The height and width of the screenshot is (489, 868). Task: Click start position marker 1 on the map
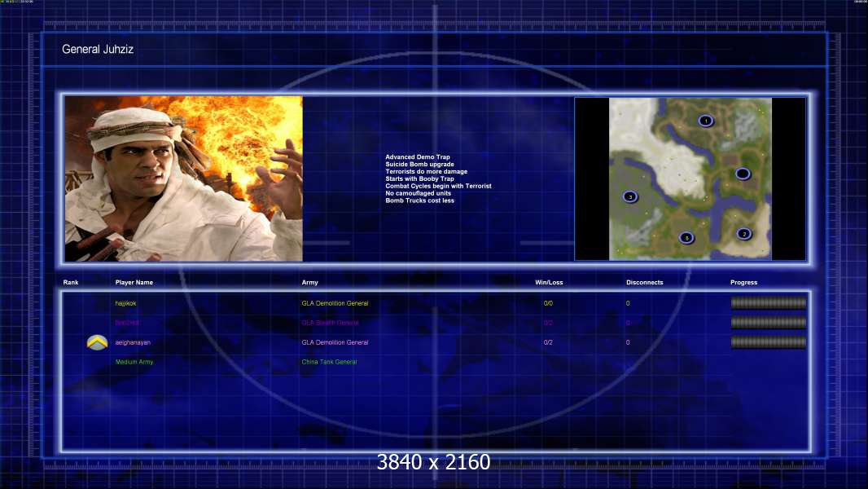[705, 121]
